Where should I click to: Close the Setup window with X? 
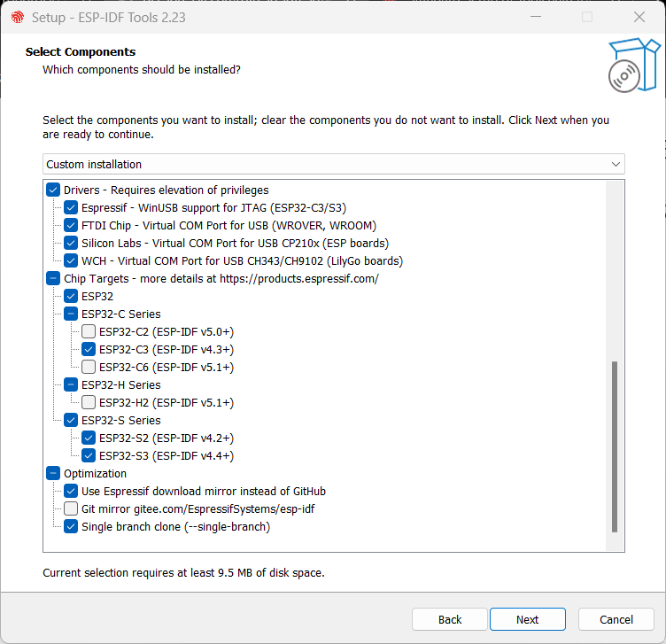[x=639, y=17]
